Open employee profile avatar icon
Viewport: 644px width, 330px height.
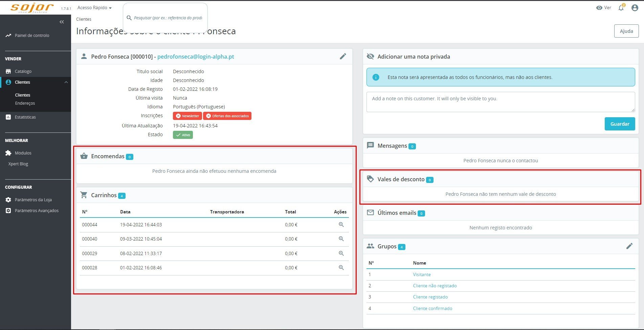click(635, 7)
